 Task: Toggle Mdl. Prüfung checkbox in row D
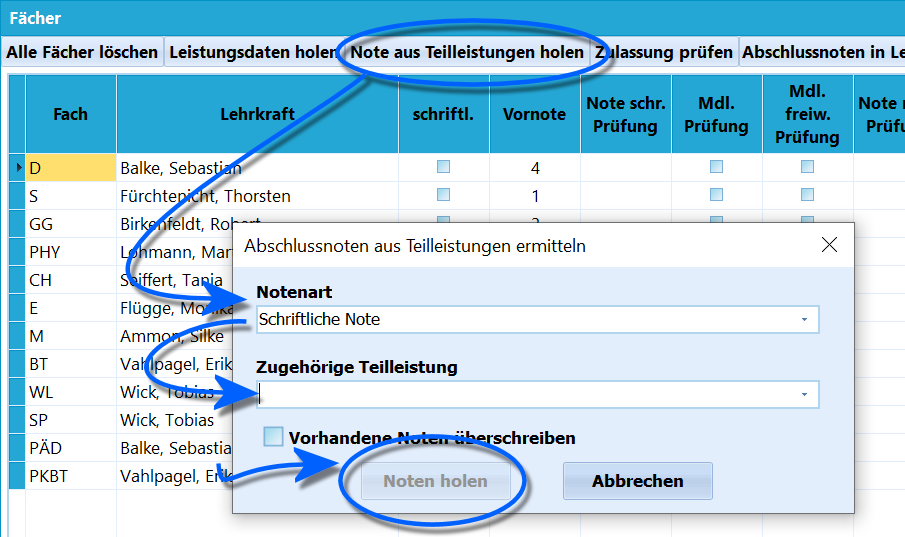(716, 167)
